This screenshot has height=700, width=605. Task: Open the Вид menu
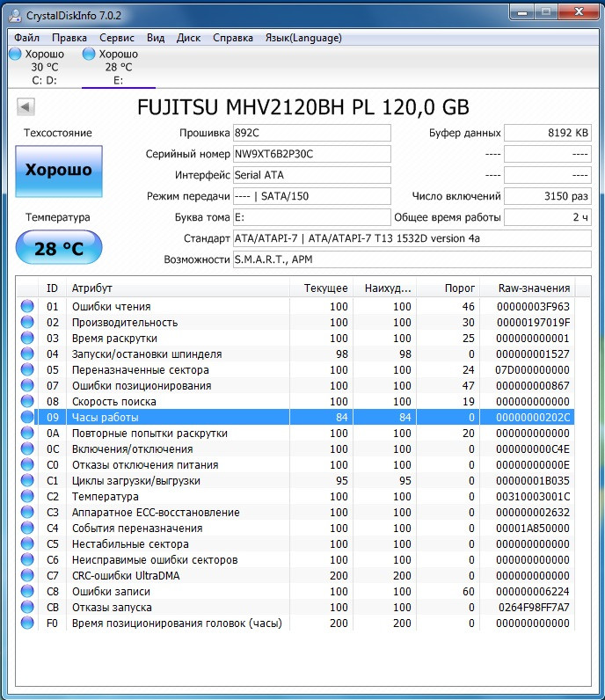coord(156,38)
